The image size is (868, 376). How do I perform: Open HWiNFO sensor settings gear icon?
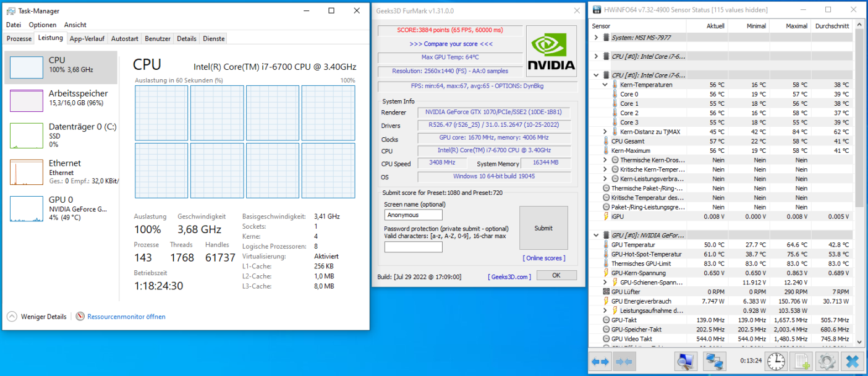click(827, 362)
